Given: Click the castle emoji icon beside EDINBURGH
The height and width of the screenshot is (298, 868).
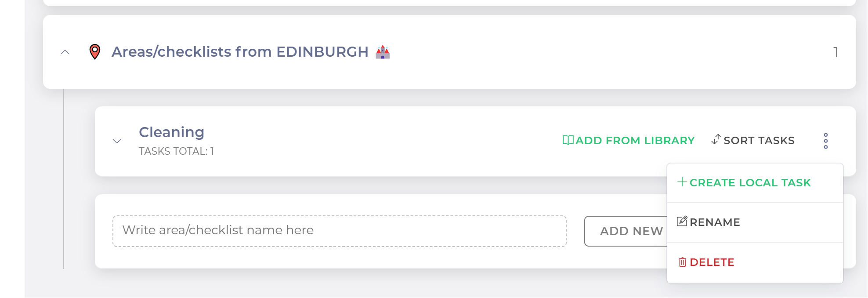Looking at the screenshot, I should 383,52.
